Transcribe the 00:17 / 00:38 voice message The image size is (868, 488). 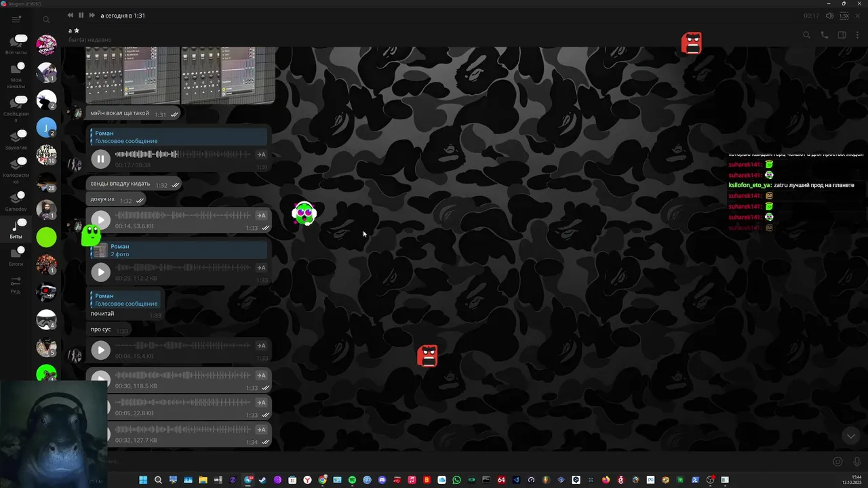pos(261,155)
